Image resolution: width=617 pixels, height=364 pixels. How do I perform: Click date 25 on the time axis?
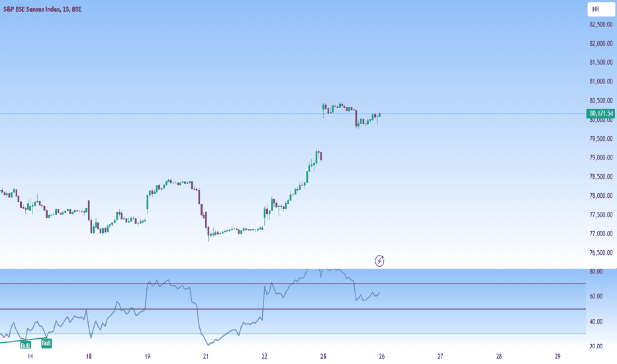click(323, 357)
